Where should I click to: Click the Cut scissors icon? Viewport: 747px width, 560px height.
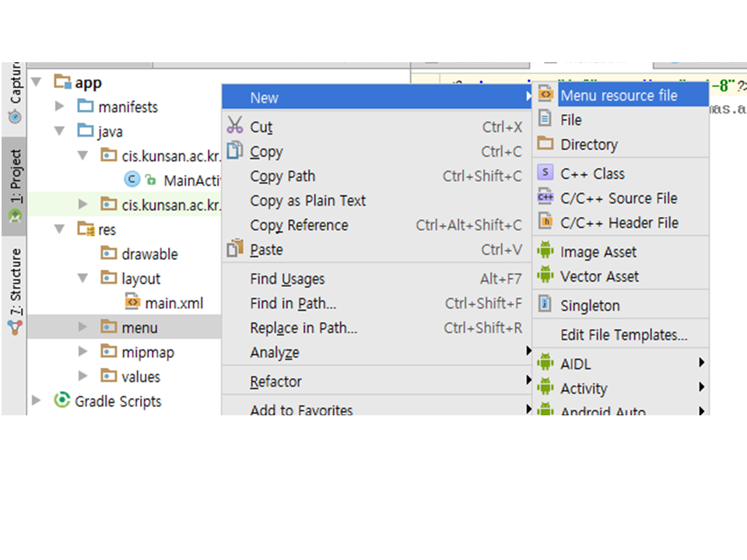(235, 126)
